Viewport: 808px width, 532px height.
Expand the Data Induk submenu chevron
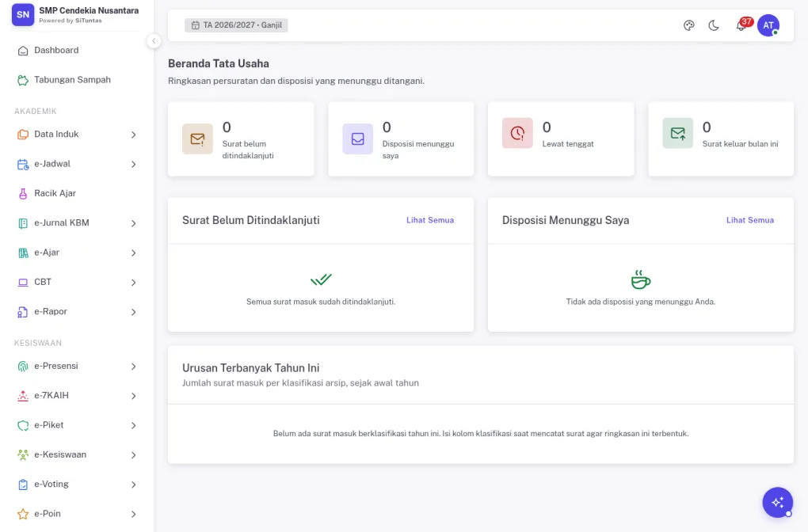pos(133,135)
